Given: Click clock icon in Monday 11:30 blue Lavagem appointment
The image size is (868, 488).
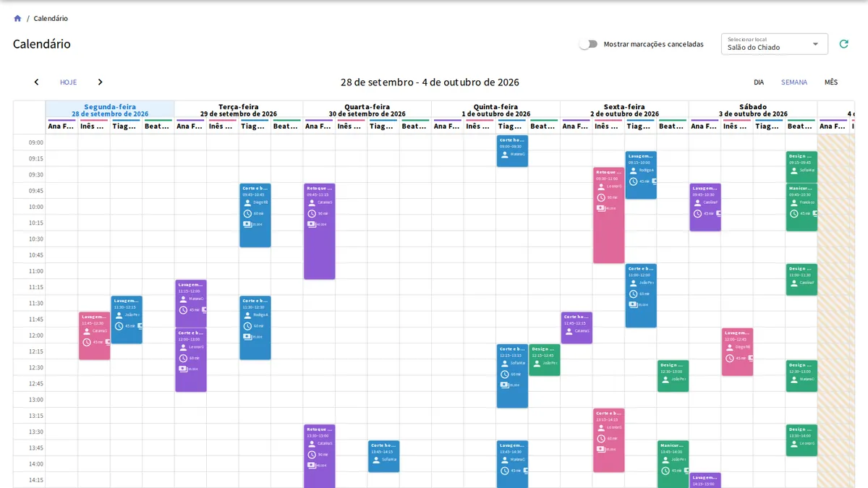Looking at the screenshot, I should [119, 326].
